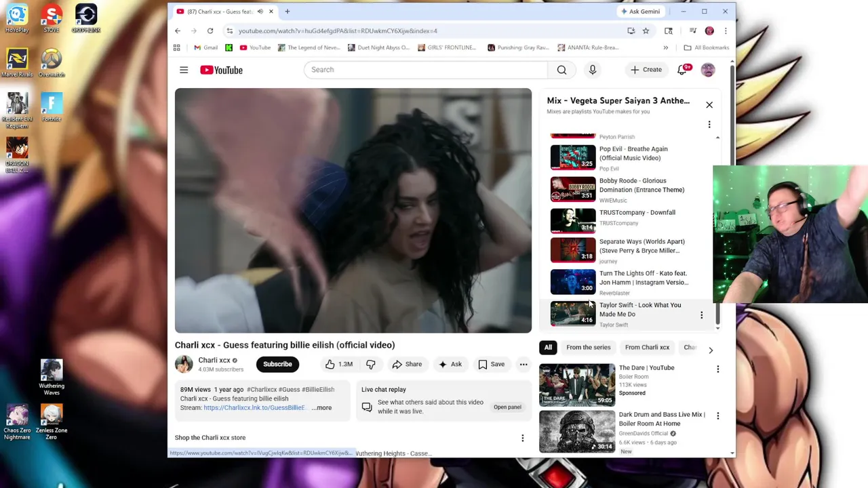Open Marvel Rivals desktop shortcut

click(x=17, y=63)
